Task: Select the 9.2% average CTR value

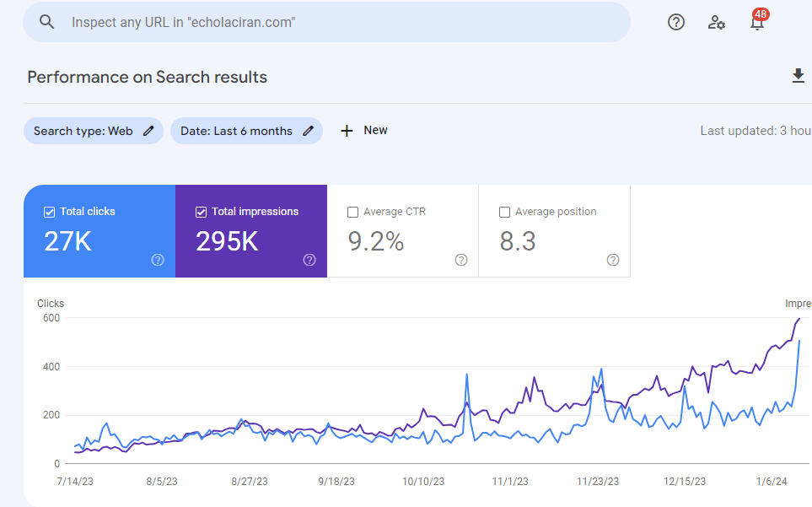Action: click(376, 241)
